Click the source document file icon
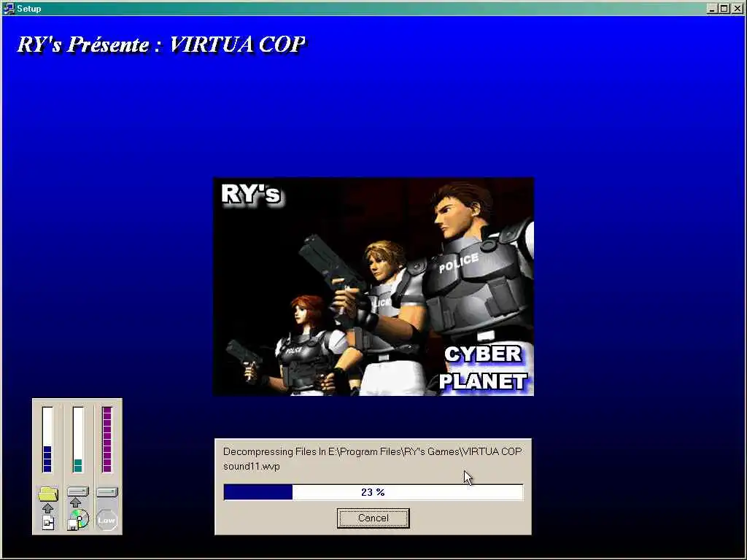The height and width of the screenshot is (560, 747). point(48,522)
